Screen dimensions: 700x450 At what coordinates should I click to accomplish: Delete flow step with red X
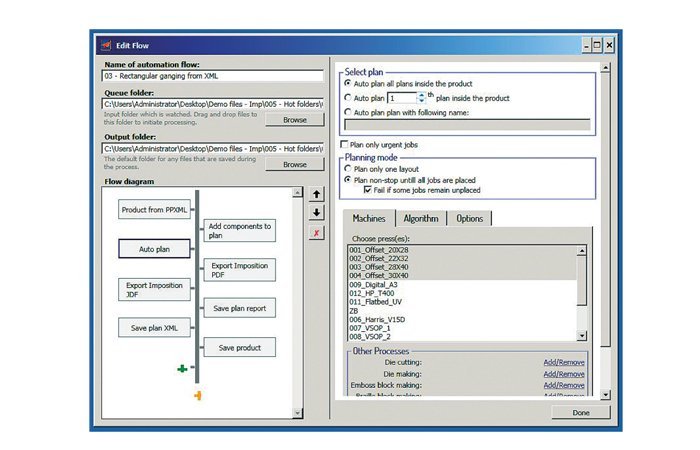(317, 233)
